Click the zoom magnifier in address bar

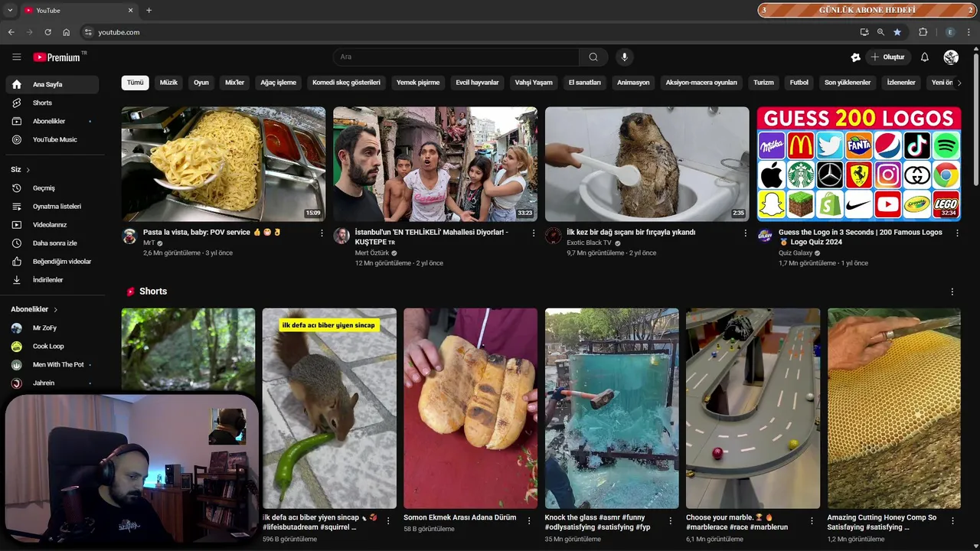pos(880,32)
